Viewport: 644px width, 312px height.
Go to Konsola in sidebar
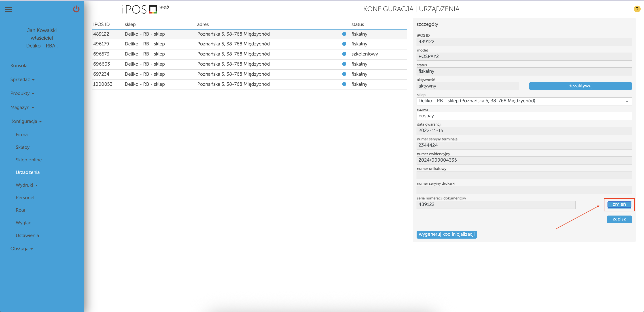point(19,66)
